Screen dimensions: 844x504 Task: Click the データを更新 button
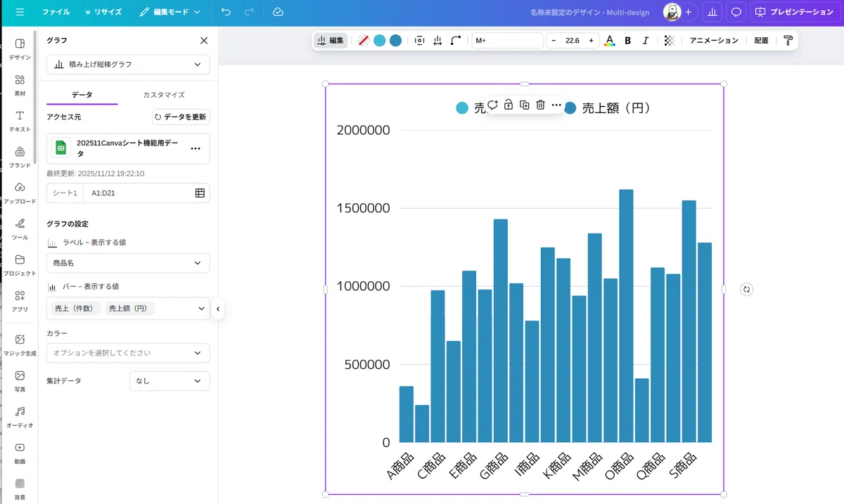pos(181,117)
